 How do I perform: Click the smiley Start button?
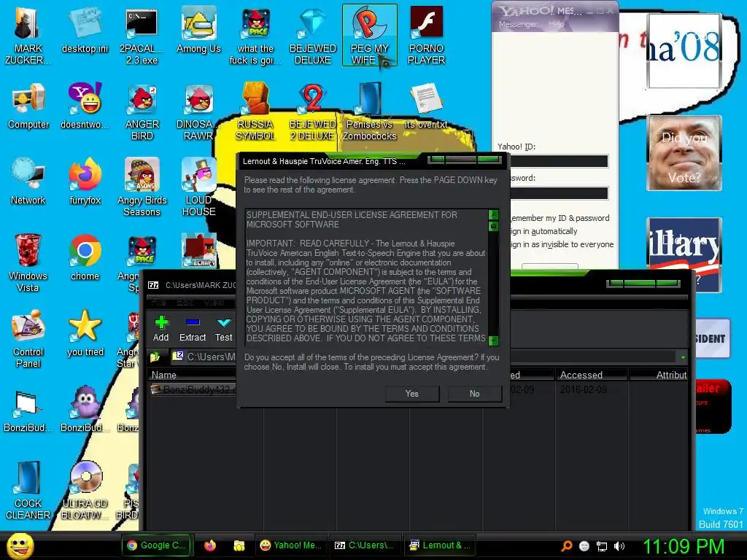tap(20, 545)
